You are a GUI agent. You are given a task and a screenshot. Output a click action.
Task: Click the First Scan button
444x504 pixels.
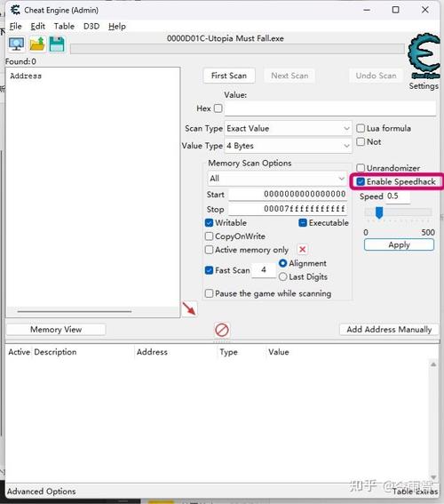point(229,76)
